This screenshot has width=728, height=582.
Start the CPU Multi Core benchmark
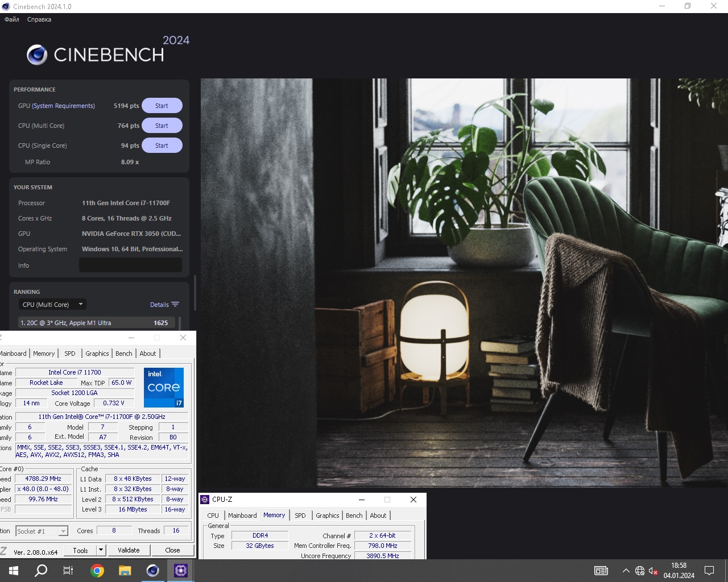coord(162,126)
